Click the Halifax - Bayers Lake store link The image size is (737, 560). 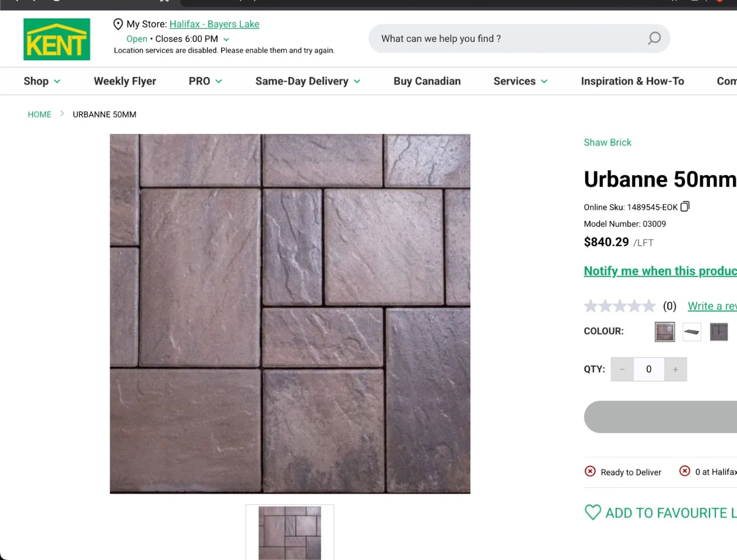coord(214,24)
